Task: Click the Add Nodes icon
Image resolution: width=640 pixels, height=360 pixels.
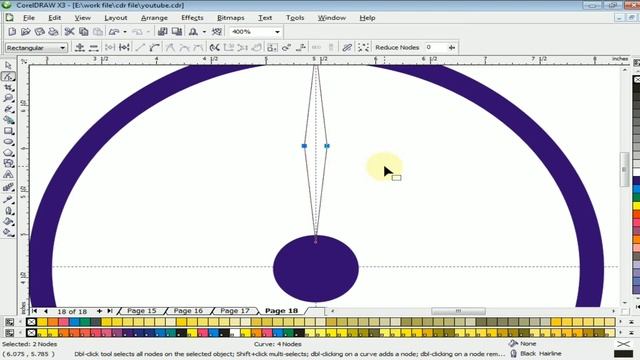Action: (x=80, y=47)
